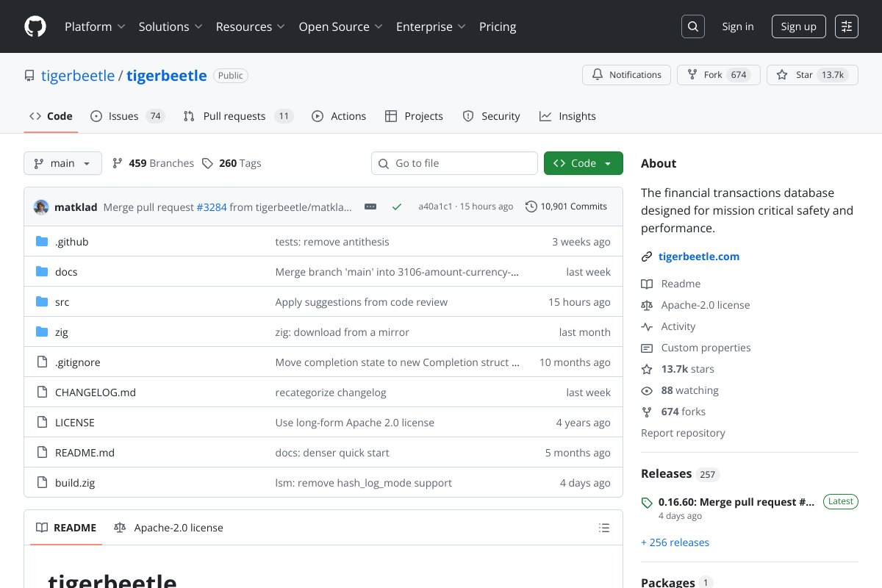Click the build.zig file icon
The width and height of the screenshot is (882, 588).
pos(42,482)
